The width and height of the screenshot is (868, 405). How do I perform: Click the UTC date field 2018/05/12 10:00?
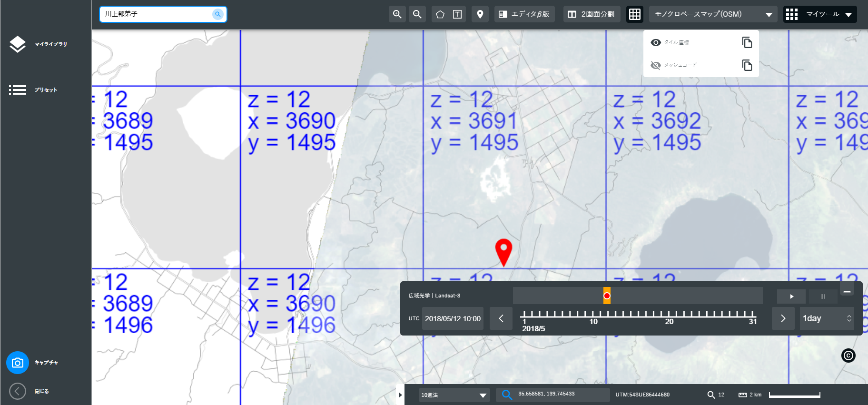(x=453, y=318)
